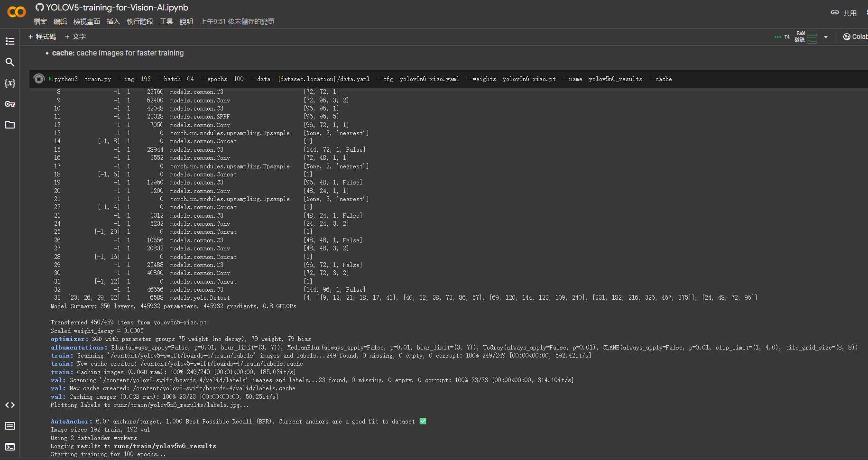
Task: Click the T4 runtime type label
Action: [x=787, y=37]
